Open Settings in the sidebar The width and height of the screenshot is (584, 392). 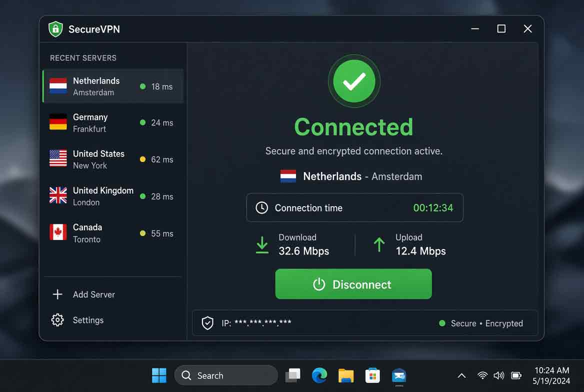click(x=77, y=320)
